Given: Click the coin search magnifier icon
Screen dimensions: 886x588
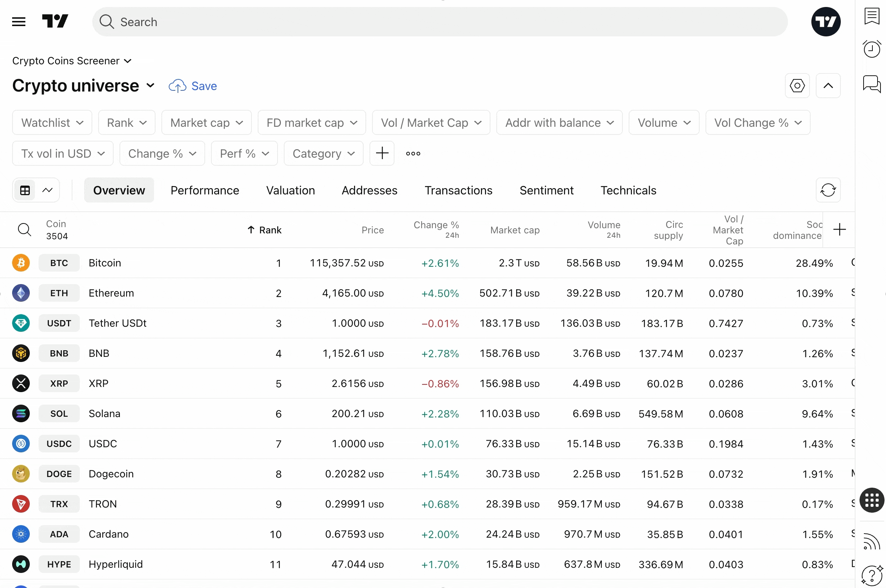Looking at the screenshot, I should pos(25,229).
